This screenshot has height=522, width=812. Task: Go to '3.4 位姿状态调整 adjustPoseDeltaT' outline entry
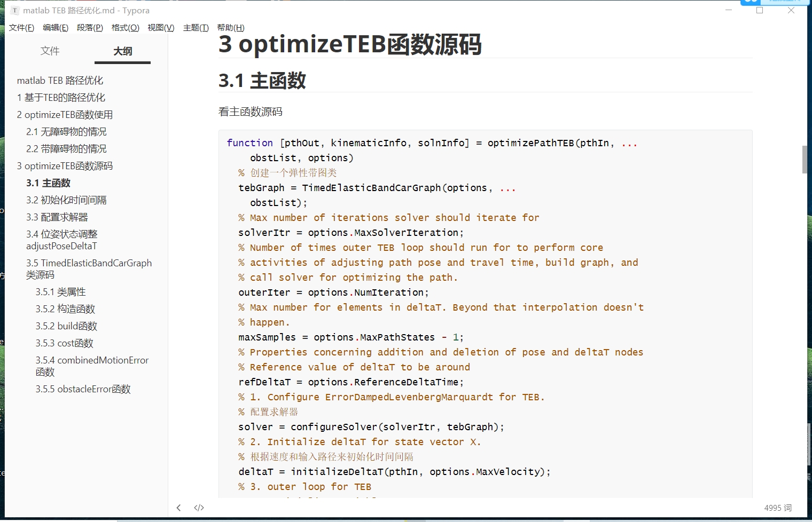pyautogui.click(x=62, y=240)
